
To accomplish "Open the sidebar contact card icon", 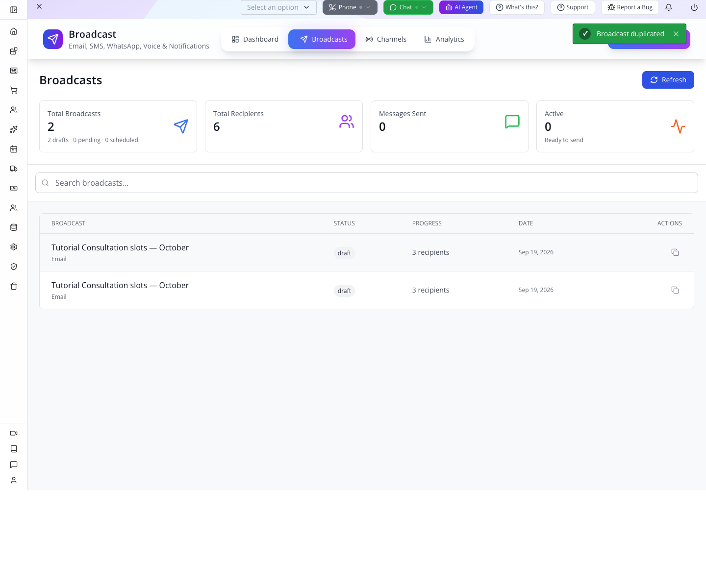I will (14, 71).
